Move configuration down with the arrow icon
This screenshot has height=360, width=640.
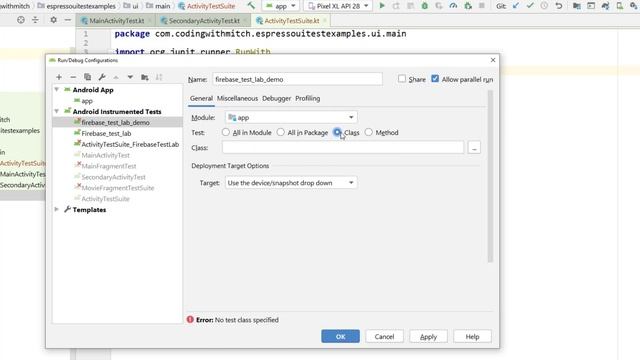pos(130,77)
